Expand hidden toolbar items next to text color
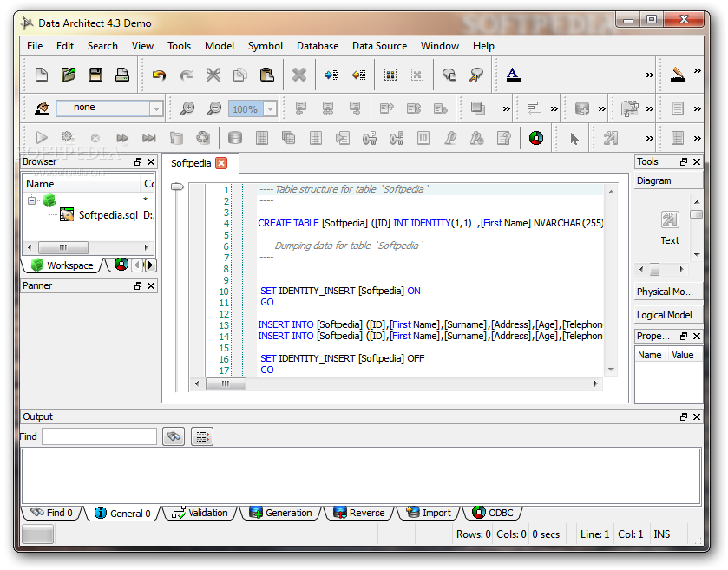 (650, 75)
